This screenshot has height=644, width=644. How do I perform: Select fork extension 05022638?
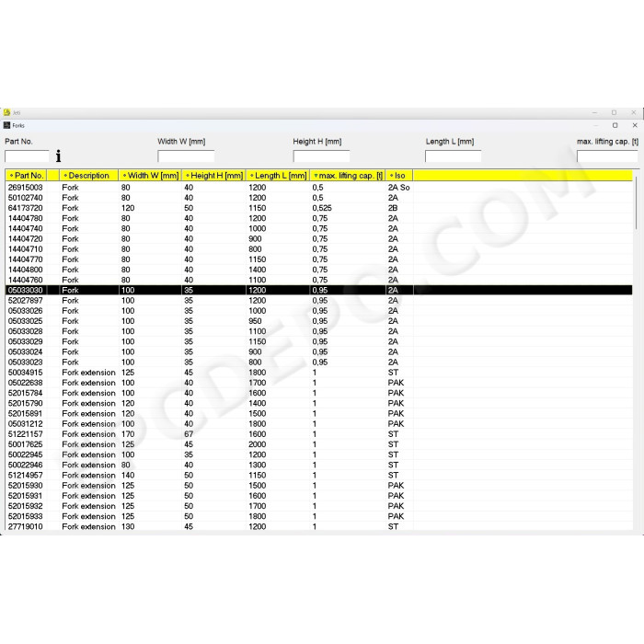(x=26, y=383)
